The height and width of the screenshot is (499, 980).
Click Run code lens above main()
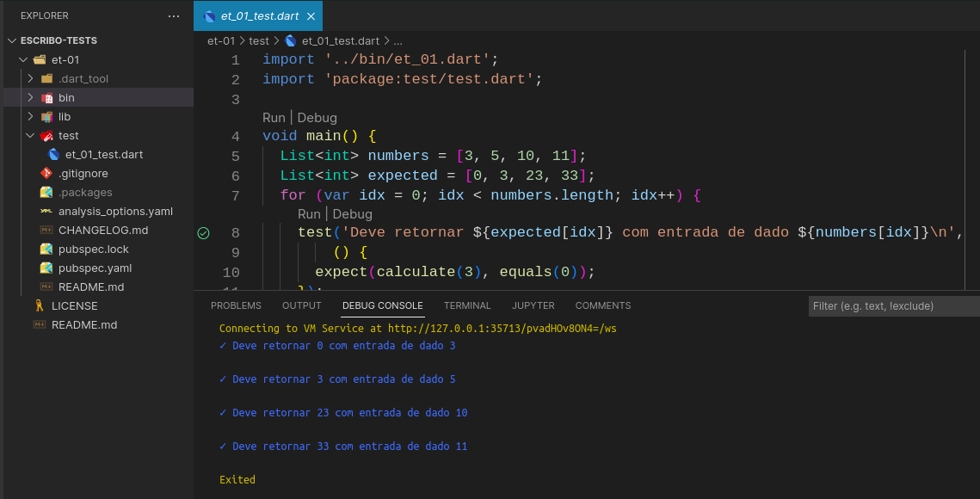pyautogui.click(x=274, y=118)
